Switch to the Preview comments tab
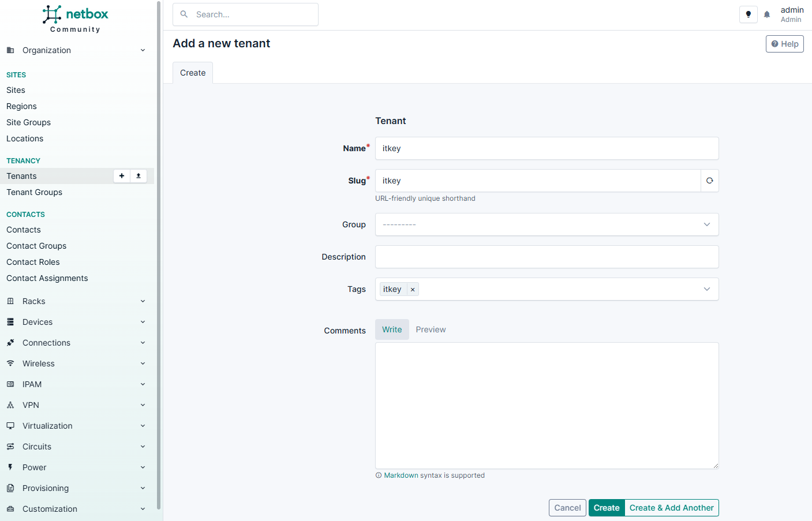 click(x=431, y=329)
